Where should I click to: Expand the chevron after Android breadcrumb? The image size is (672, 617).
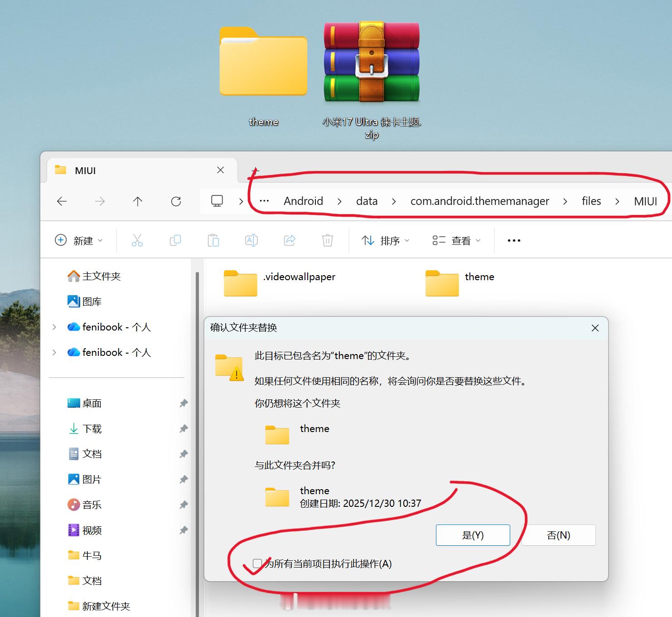pyautogui.click(x=339, y=201)
